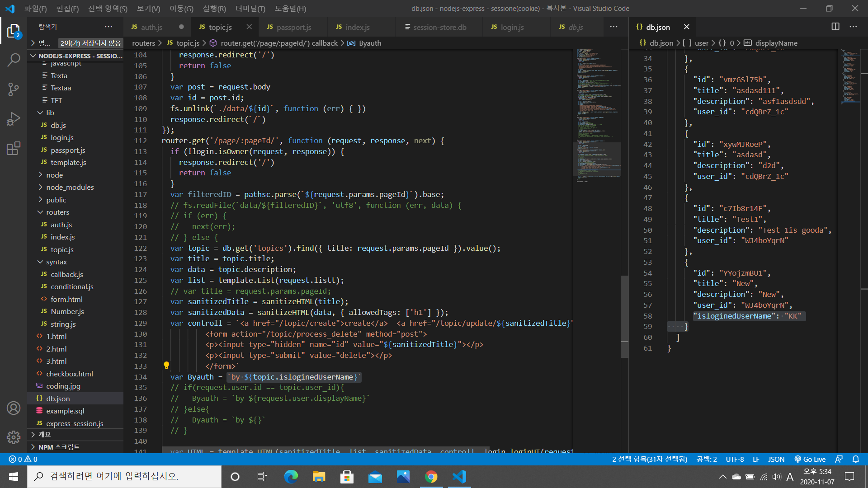868x488 pixels.
Task: Open Run and Debug view
Action: coord(14,119)
